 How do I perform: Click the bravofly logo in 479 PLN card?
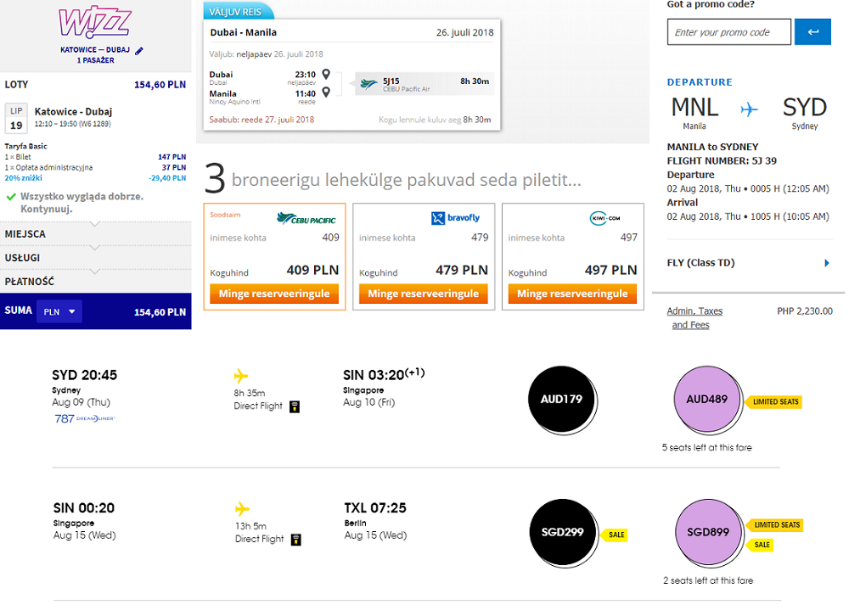[455, 218]
